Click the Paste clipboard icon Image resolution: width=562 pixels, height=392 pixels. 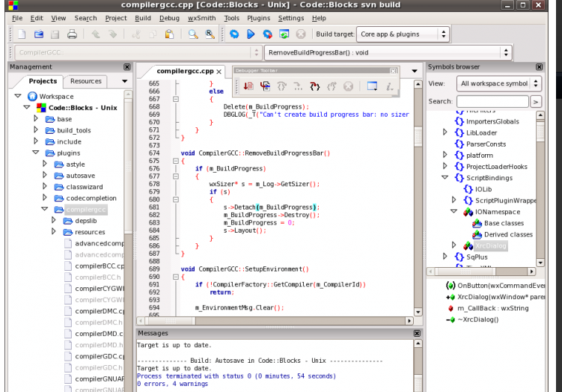169,34
